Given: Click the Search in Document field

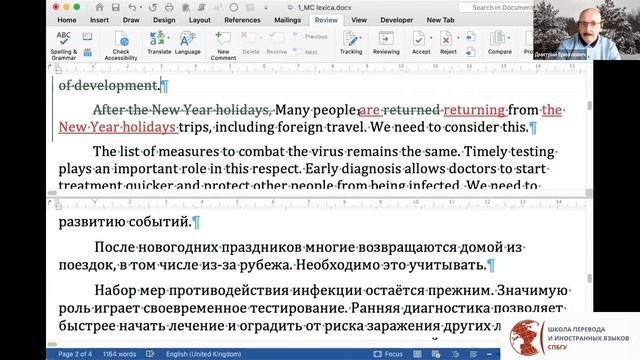Looking at the screenshot, I should point(496,7).
